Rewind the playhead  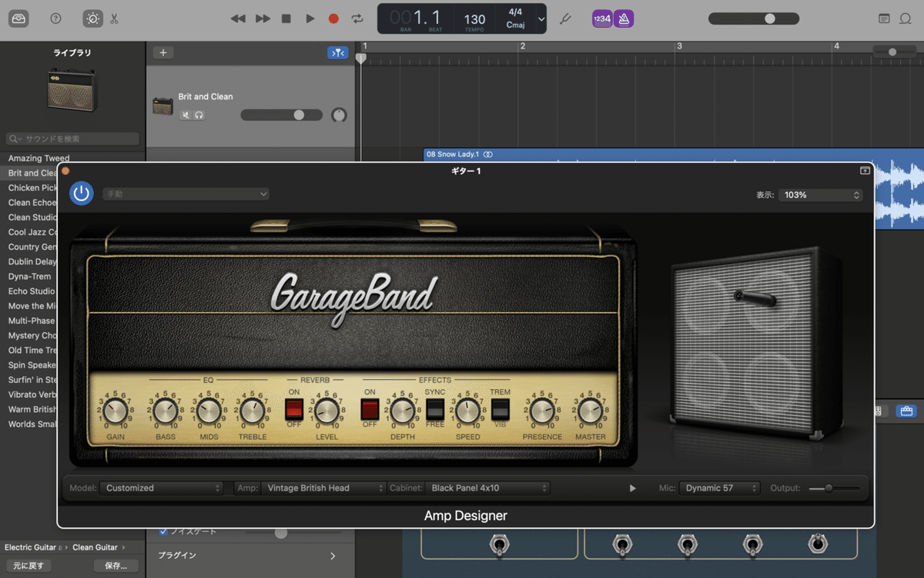[238, 18]
